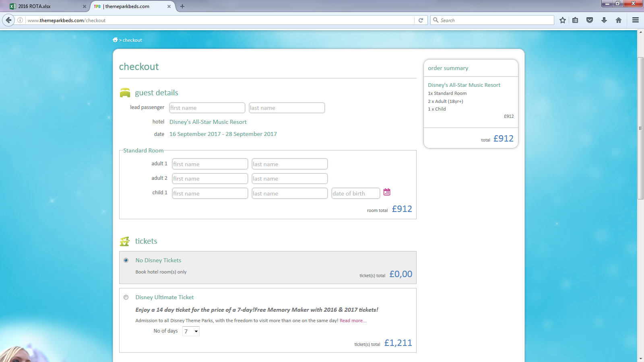Click adult 2 last name field
Viewport: 644px width, 362px height.
pos(290,179)
